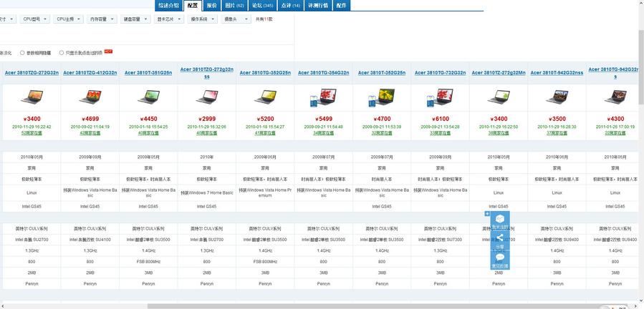Expand the CPU型号 dropdown filter
This screenshot has height=309, width=644.
35,19
